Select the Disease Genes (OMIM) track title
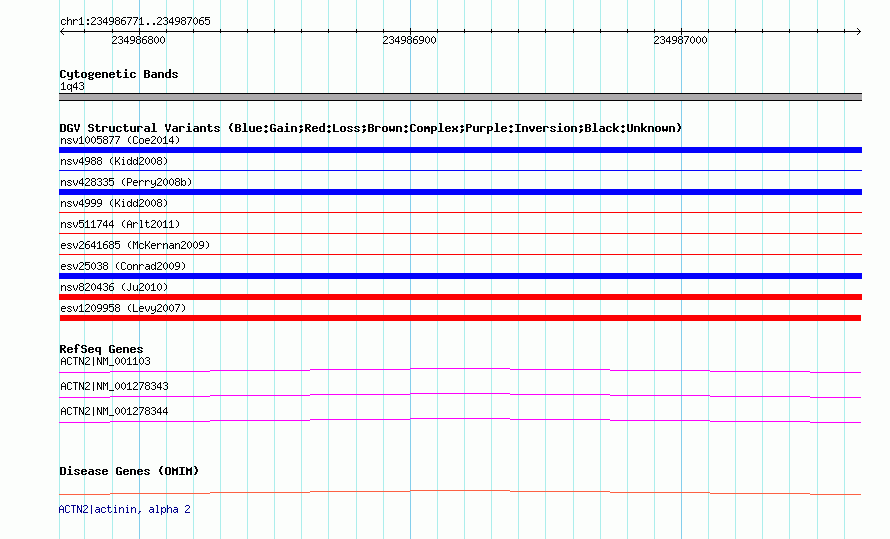The width and height of the screenshot is (890, 539). (x=129, y=471)
